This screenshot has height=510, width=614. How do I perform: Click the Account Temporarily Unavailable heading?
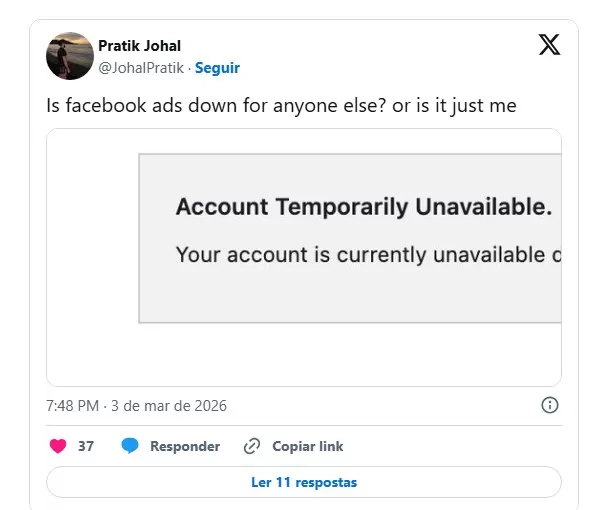(364, 208)
